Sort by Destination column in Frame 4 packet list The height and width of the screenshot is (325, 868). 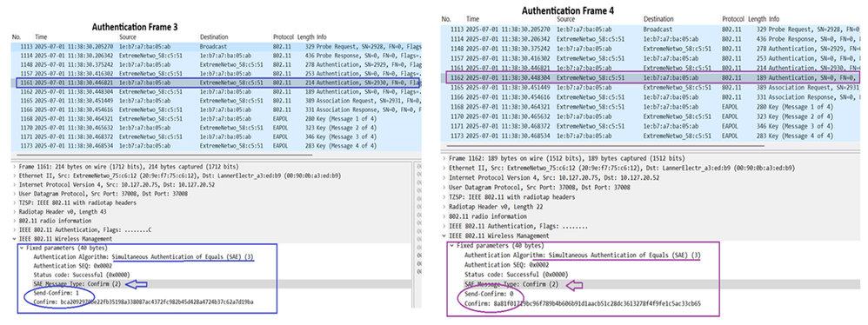pyautogui.click(x=658, y=19)
